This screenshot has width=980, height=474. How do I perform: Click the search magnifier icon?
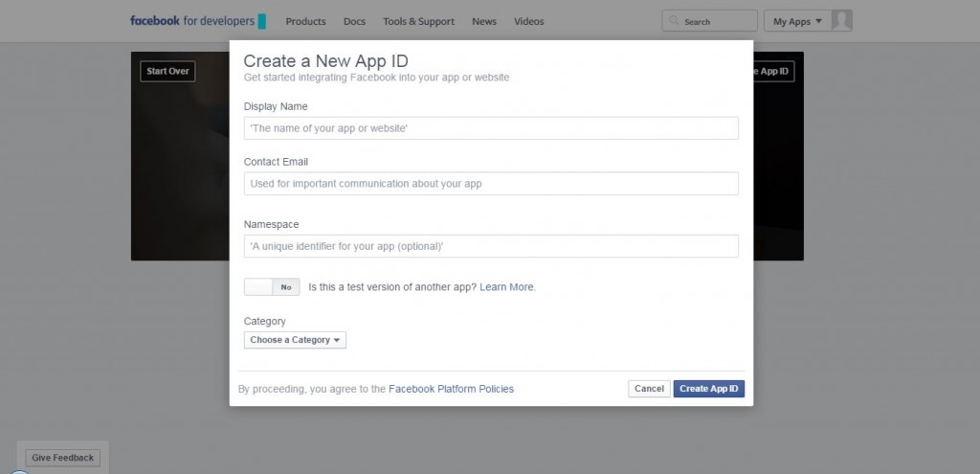coord(674,21)
